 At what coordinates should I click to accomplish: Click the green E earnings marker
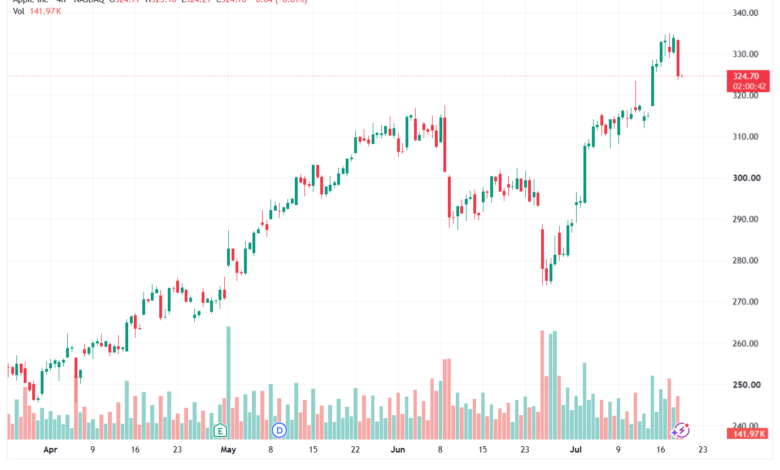(x=220, y=430)
